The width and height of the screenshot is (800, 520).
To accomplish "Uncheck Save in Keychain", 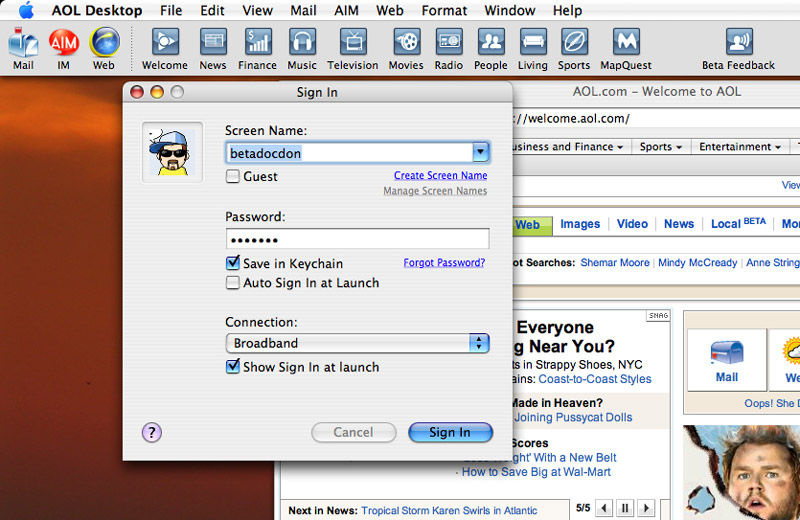I will 233,263.
